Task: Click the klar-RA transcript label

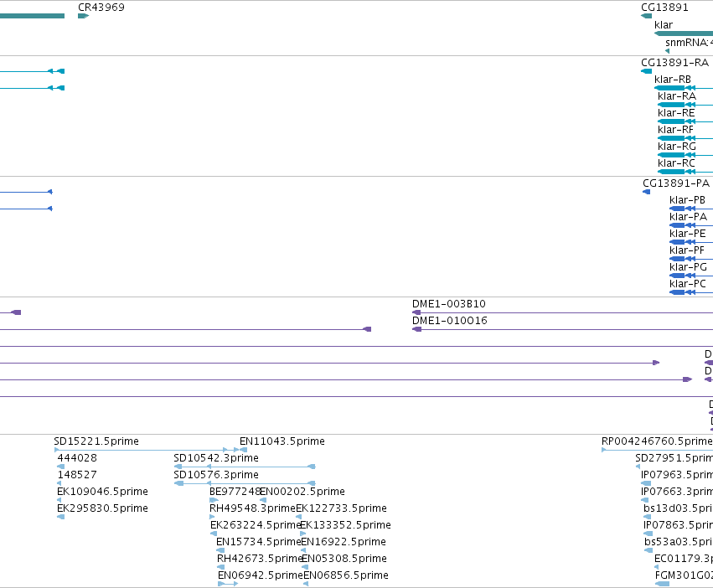Action: (x=677, y=96)
